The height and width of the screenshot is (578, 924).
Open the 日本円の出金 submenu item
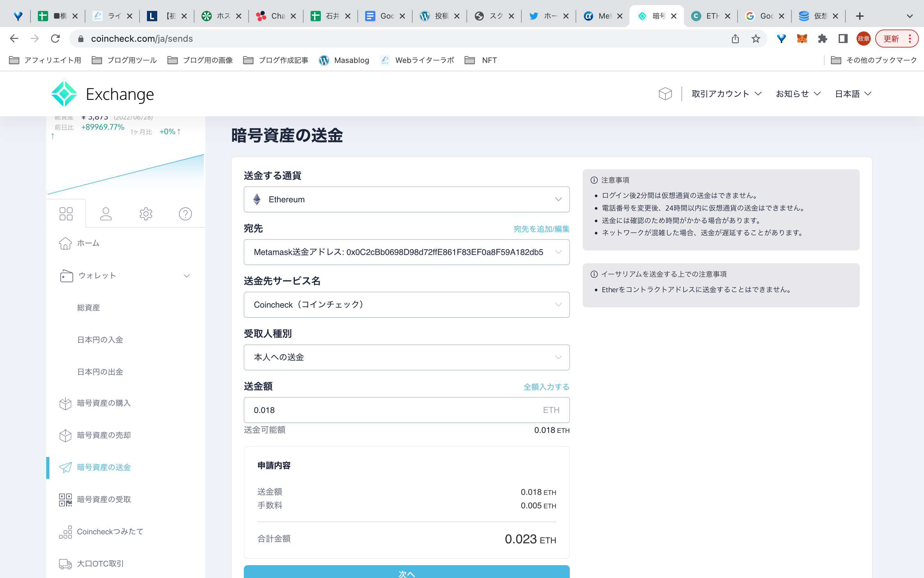click(100, 372)
